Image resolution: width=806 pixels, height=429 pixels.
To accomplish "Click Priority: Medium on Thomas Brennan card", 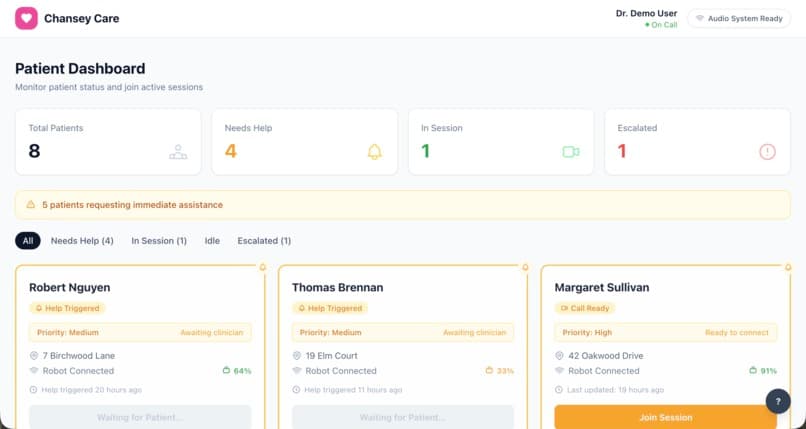I will (x=331, y=332).
